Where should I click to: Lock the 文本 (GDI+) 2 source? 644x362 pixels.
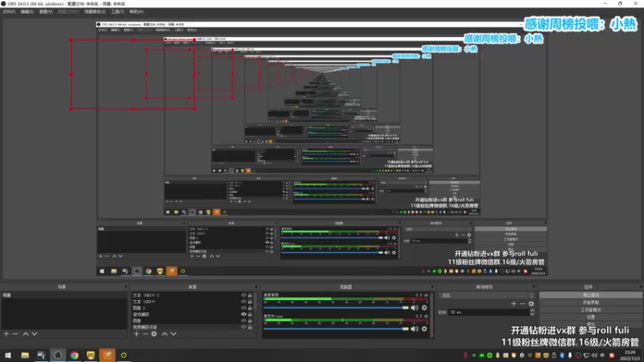(250, 295)
